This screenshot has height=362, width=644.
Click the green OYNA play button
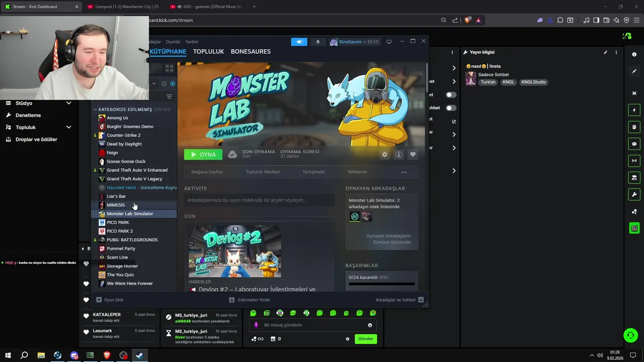pos(203,154)
